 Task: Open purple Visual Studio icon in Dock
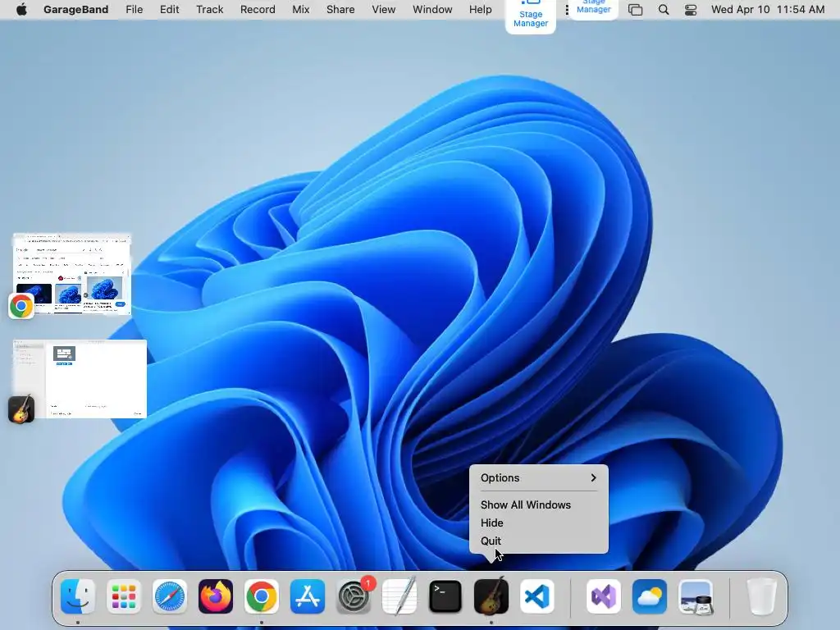click(x=604, y=596)
